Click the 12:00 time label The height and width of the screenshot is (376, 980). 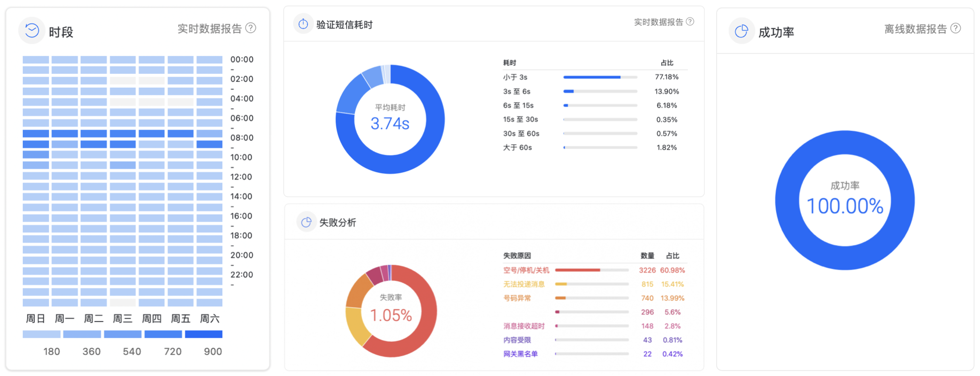click(x=241, y=177)
